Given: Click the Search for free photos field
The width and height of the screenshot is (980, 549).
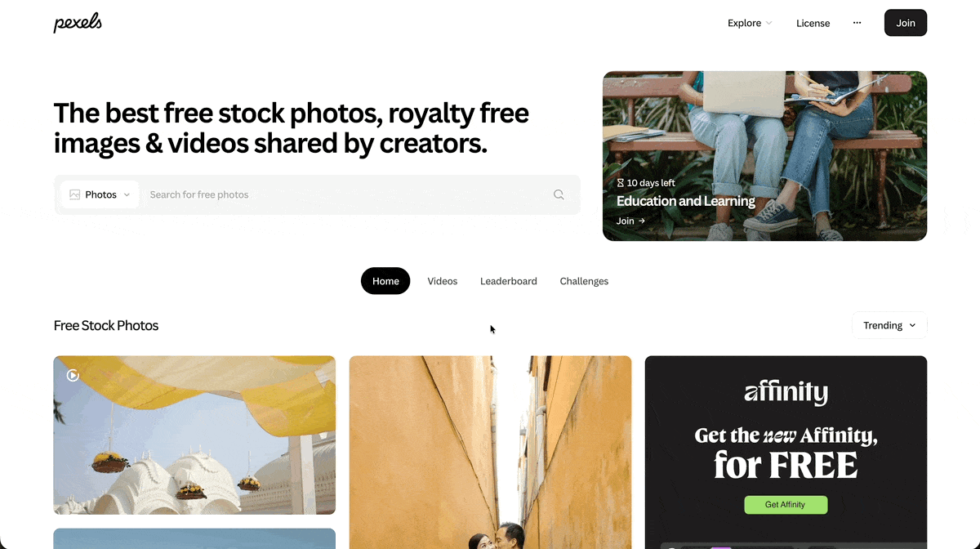Looking at the screenshot, I should click(x=347, y=194).
